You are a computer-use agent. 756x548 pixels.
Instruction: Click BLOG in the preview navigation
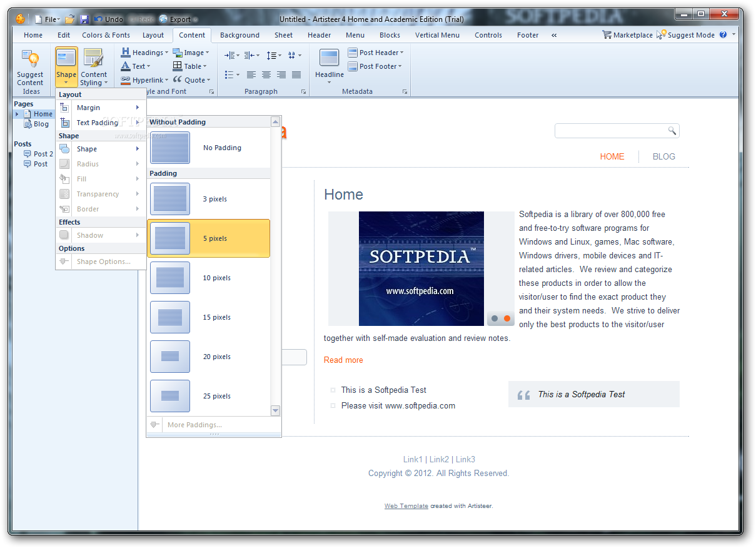coord(663,156)
